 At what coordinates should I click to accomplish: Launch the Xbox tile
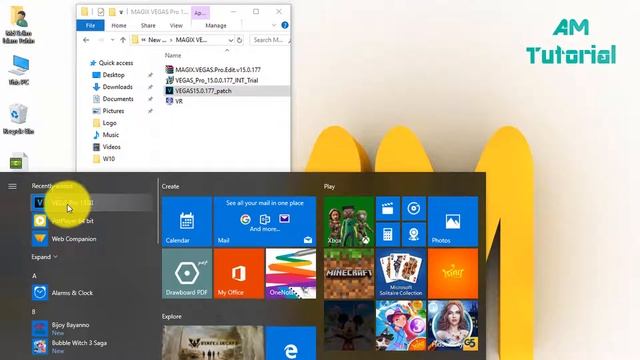point(349,222)
